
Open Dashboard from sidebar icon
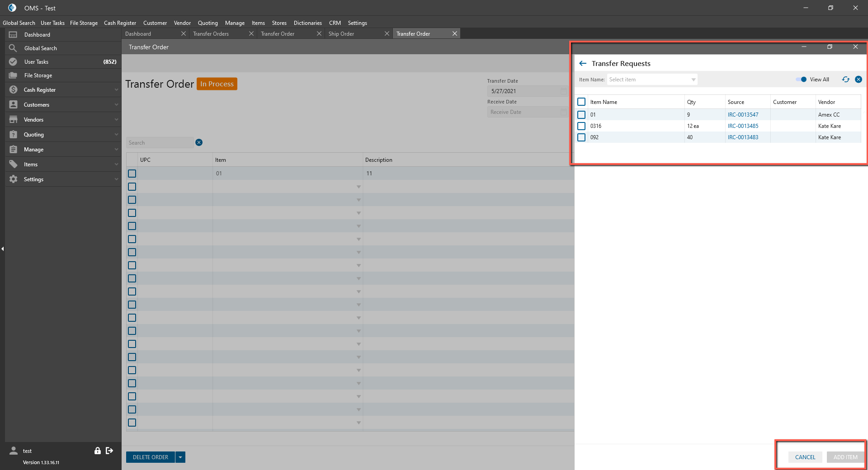click(x=13, y=35)
